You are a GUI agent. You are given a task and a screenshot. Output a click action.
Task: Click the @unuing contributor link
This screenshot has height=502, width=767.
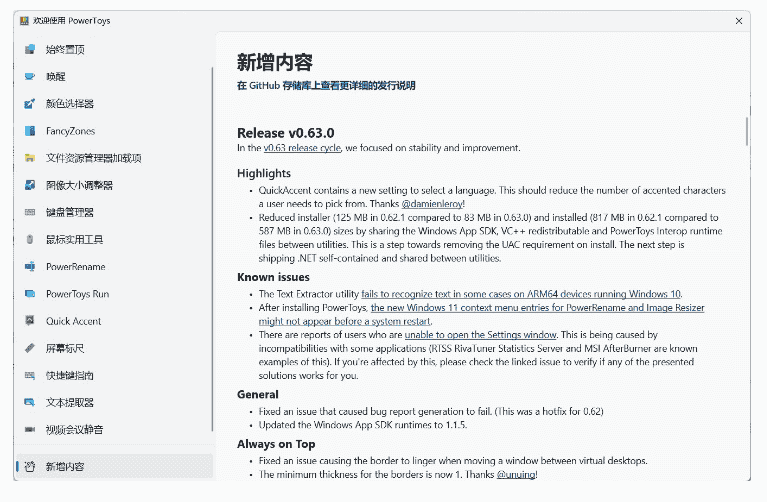(x=516, y=474)
